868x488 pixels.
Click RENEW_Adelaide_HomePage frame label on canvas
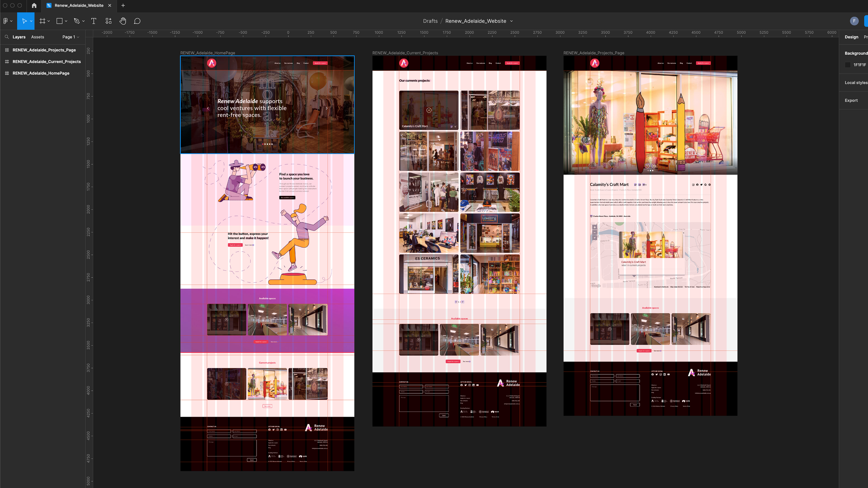[208, 53]
